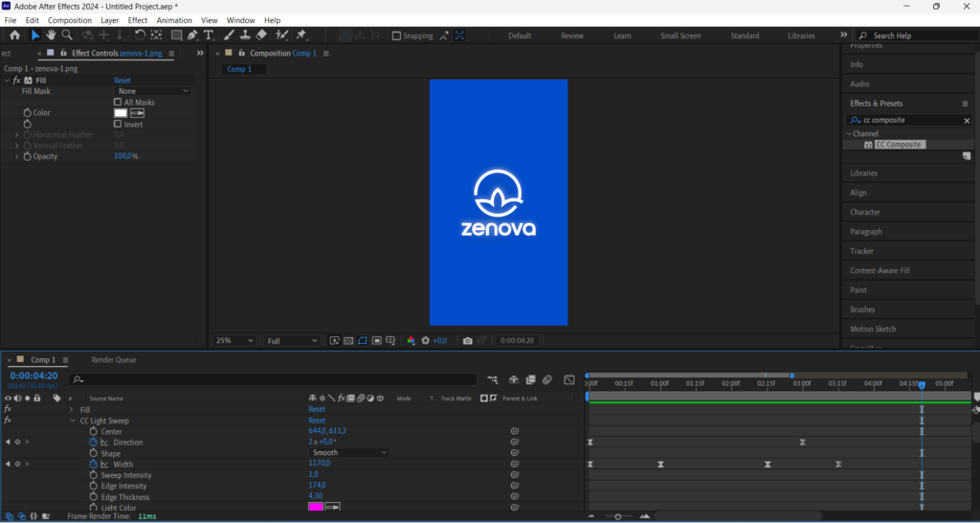980x523 pixels.
Task: Open the grid and guide options icon
Action: point(390,341)
